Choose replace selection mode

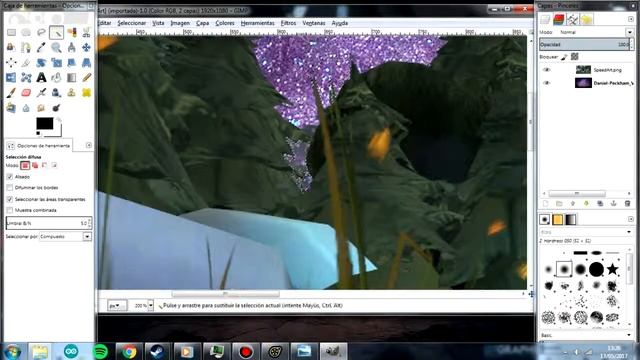[x=25, y=165]
